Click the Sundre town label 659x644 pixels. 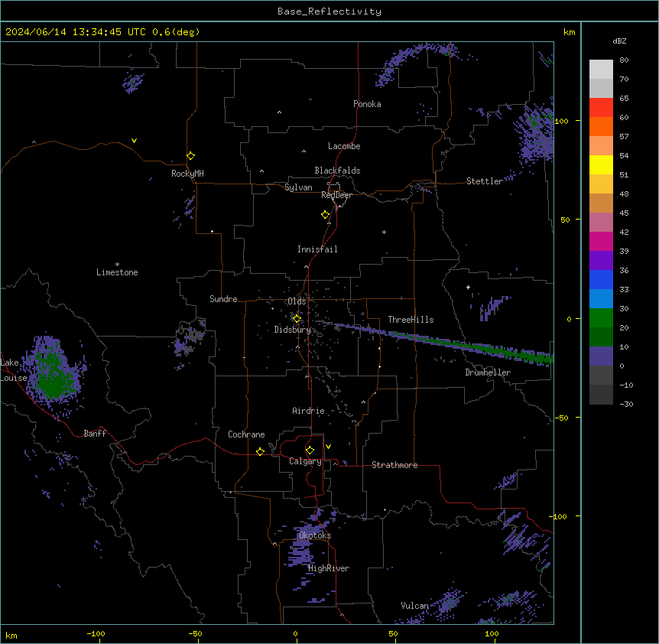(223, 299)
